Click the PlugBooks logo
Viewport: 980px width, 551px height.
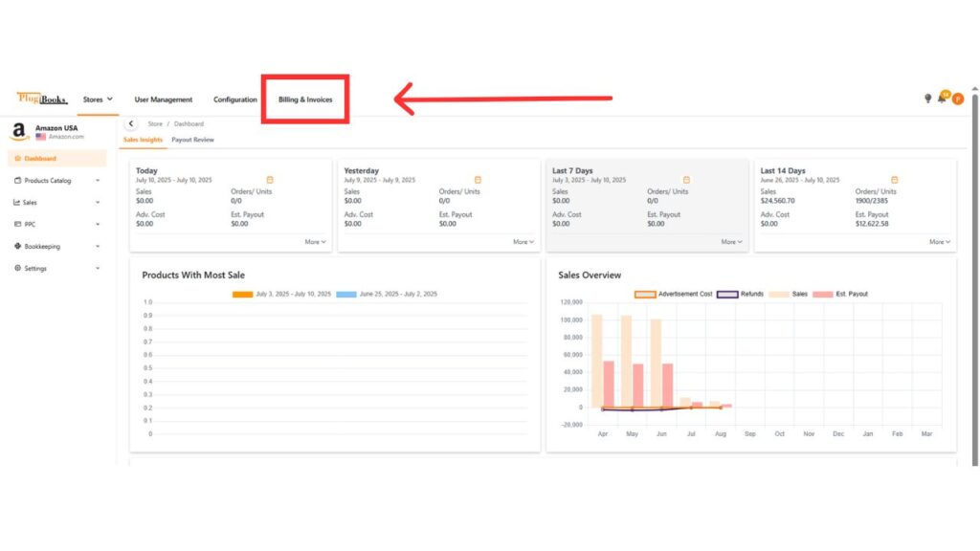(42, 99)
